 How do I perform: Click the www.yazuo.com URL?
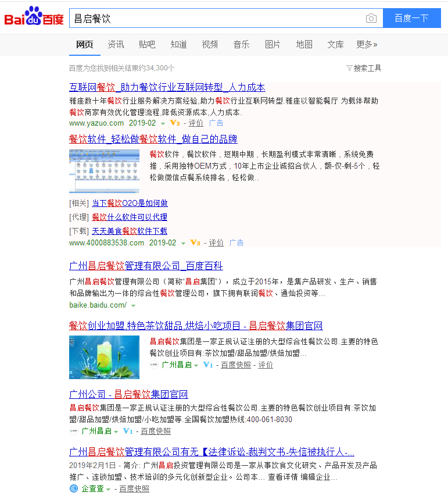[x=96, y=123]
